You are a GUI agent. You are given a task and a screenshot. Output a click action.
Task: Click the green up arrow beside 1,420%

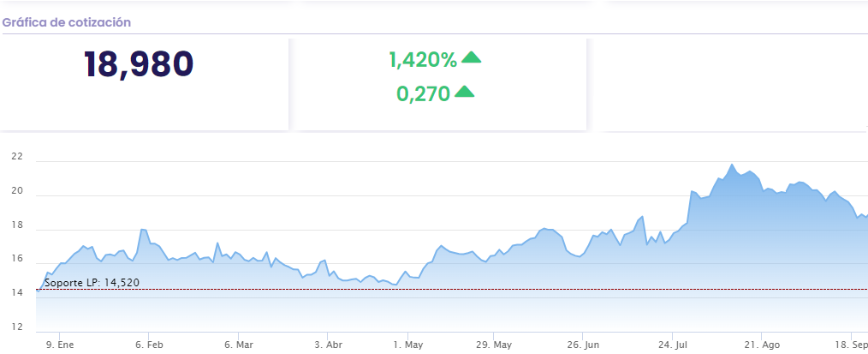coord(471,58)
